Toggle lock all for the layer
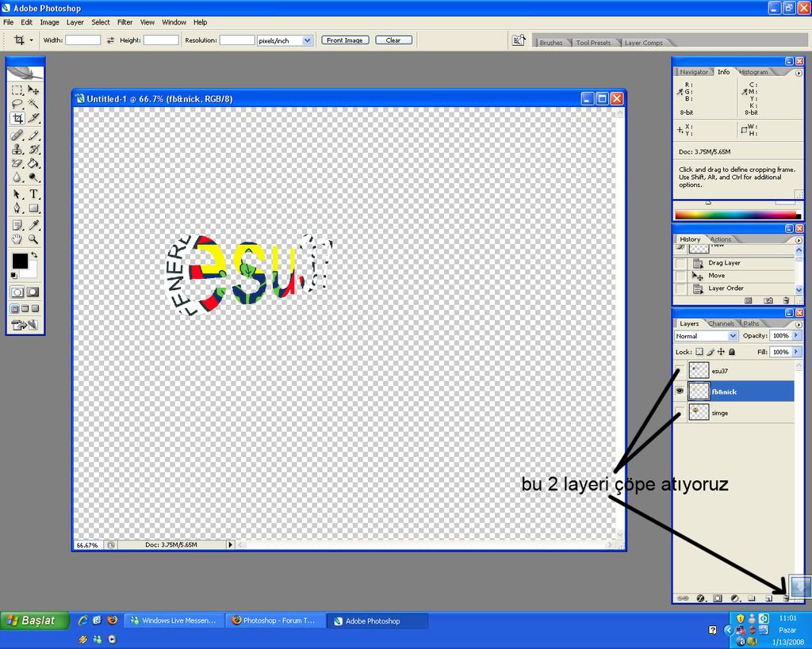This screenshot has height=649, width=812. tap(732, 352)
